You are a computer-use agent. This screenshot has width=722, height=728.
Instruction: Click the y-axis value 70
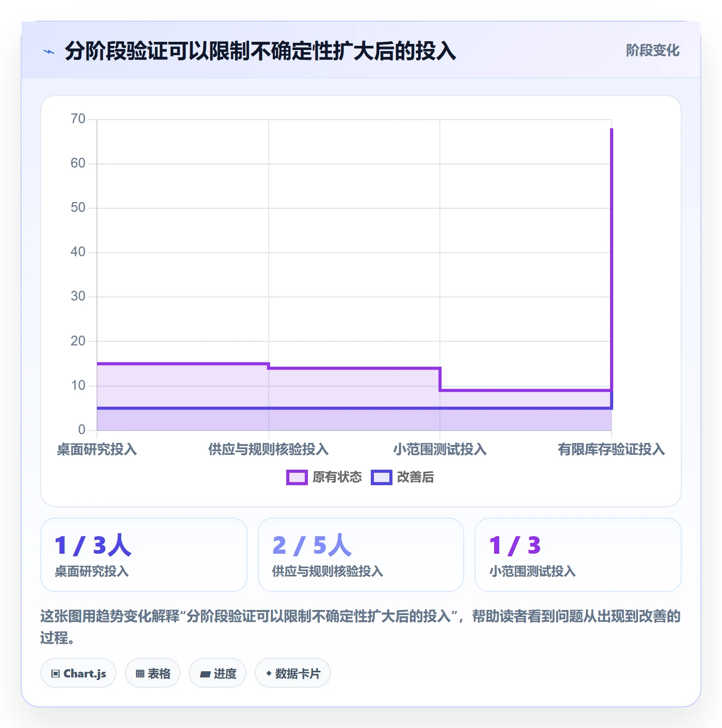(78, 119)
